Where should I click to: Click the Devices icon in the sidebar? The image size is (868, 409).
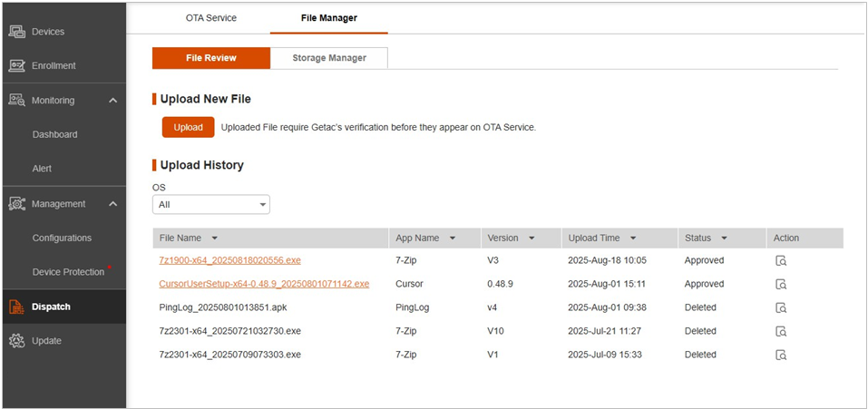16,32
